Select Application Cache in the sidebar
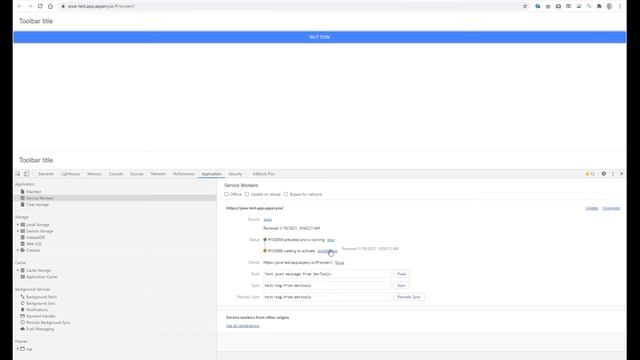This screenshot has height=360, width=640. pyautogui.click(x=41, y=277)
